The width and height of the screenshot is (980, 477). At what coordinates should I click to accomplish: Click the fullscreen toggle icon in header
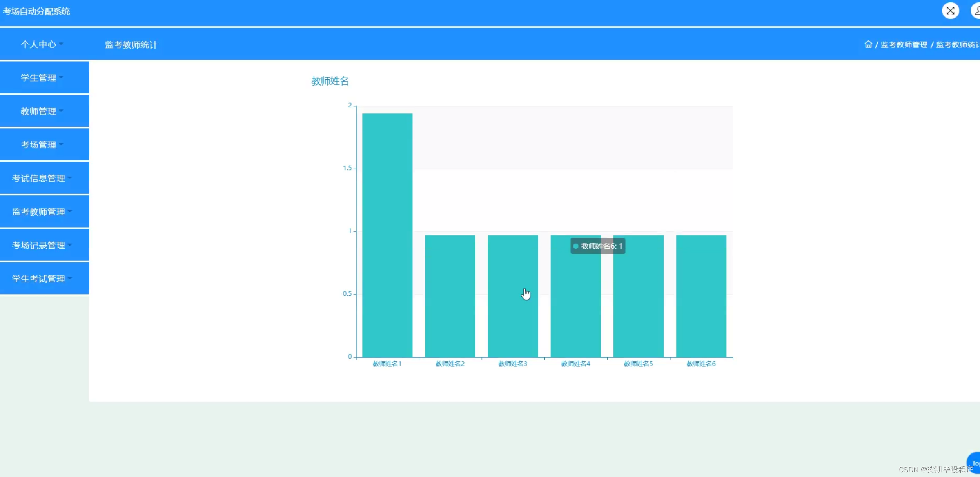950,11
